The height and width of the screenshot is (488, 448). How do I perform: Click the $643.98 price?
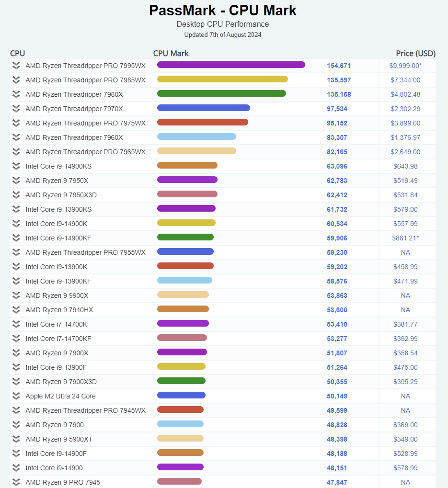pyautogui.click(x=405, y=166)
